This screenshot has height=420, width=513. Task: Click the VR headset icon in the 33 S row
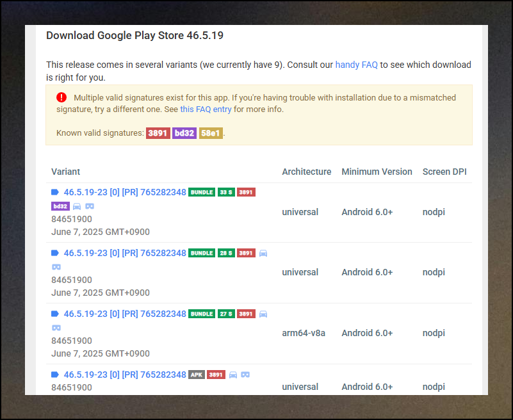pyautogui.click(x=90, y=206)
